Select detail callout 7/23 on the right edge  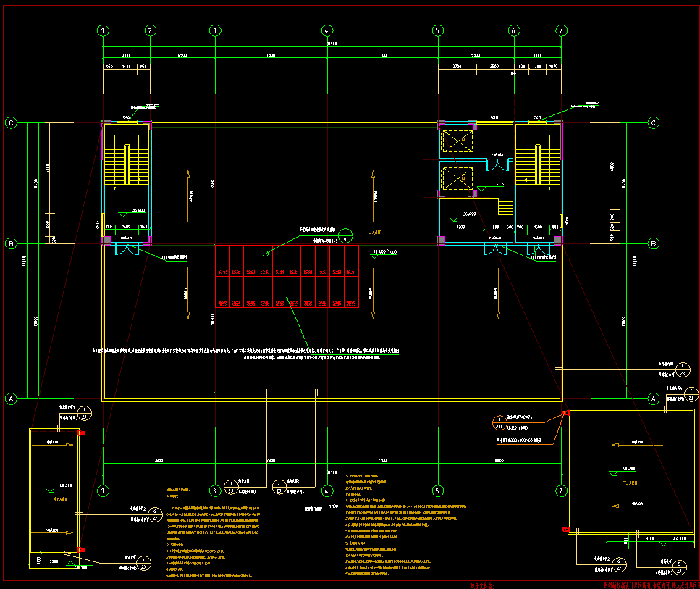[x=691, y=394]
